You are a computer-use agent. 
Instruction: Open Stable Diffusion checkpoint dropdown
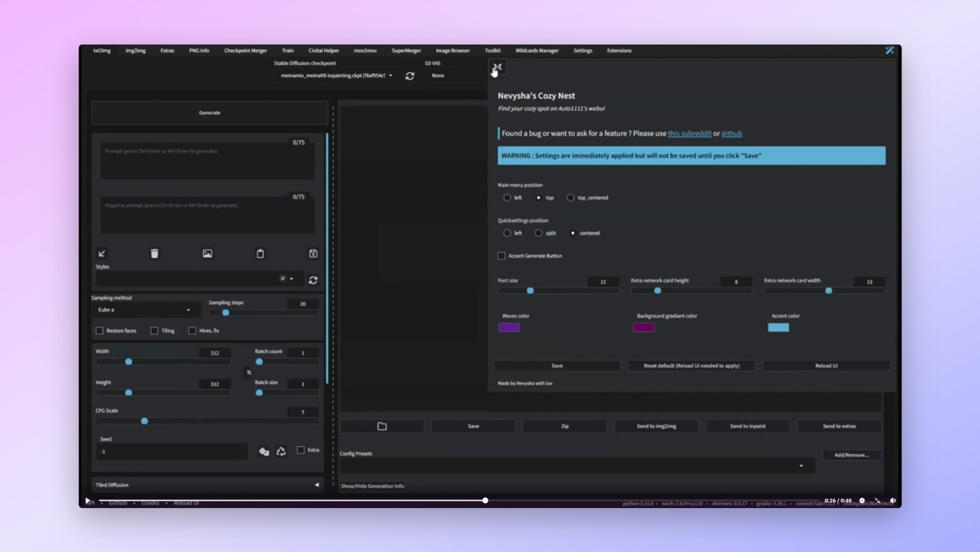point(337,75)
